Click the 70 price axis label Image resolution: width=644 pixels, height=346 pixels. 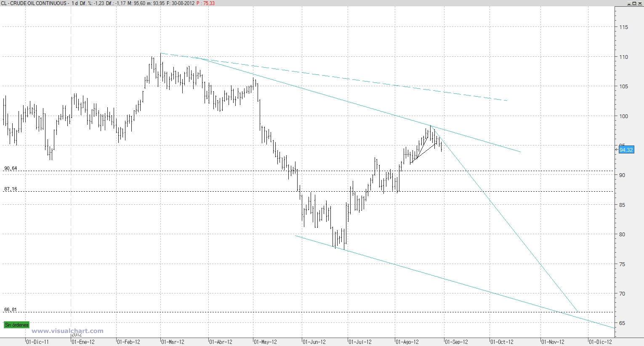coord(622,294)
